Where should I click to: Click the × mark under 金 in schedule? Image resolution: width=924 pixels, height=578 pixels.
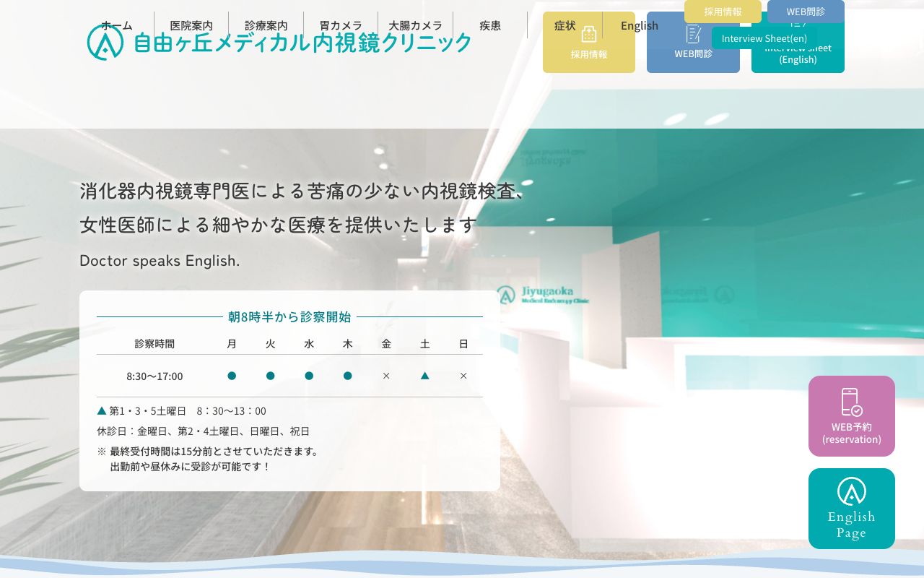click(386, 376)
